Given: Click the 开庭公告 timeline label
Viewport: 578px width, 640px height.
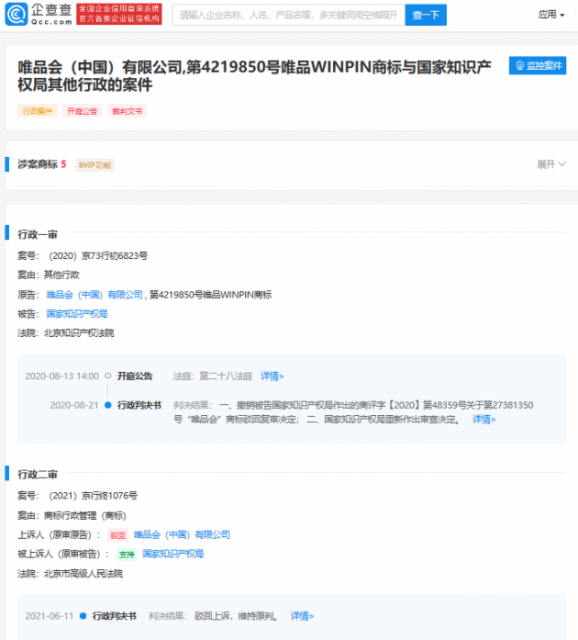Looking at the screenshot, I should pyautogui.click(x=135, y=376).
